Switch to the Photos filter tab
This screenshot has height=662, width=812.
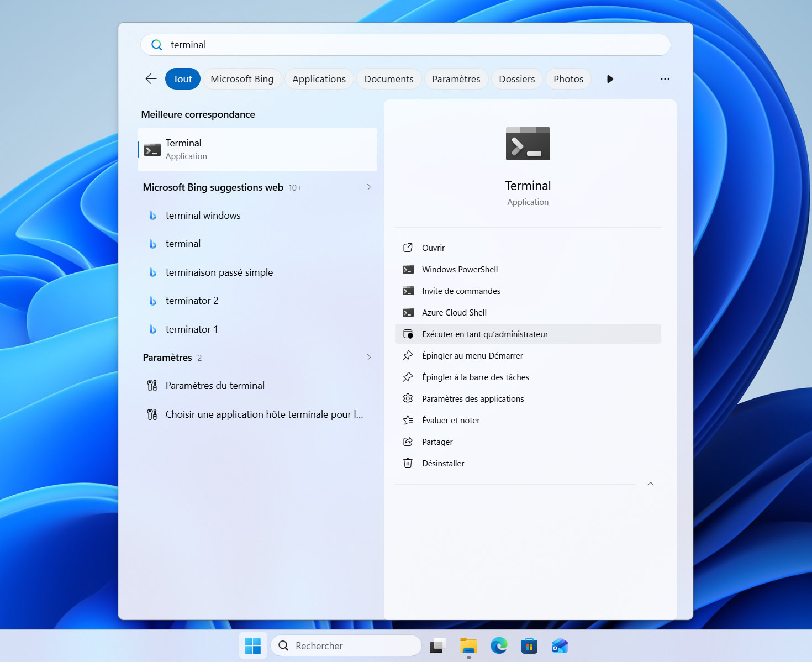point(568,79)
